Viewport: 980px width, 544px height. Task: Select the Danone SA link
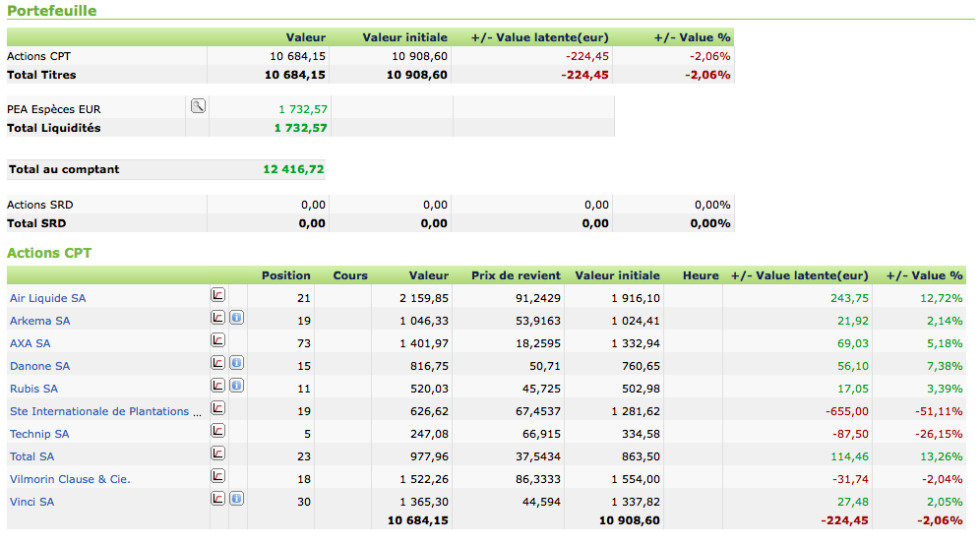tap(38, 366)
